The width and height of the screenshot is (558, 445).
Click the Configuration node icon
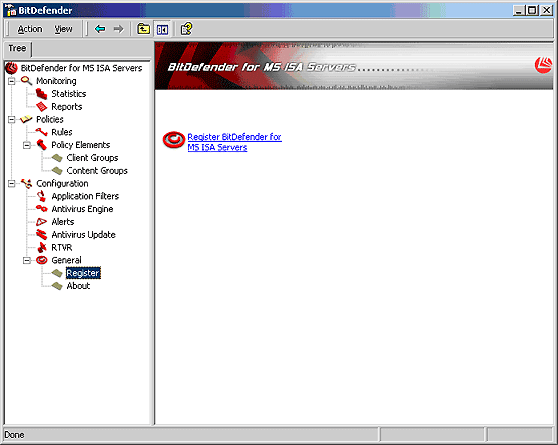click(26, 183)
